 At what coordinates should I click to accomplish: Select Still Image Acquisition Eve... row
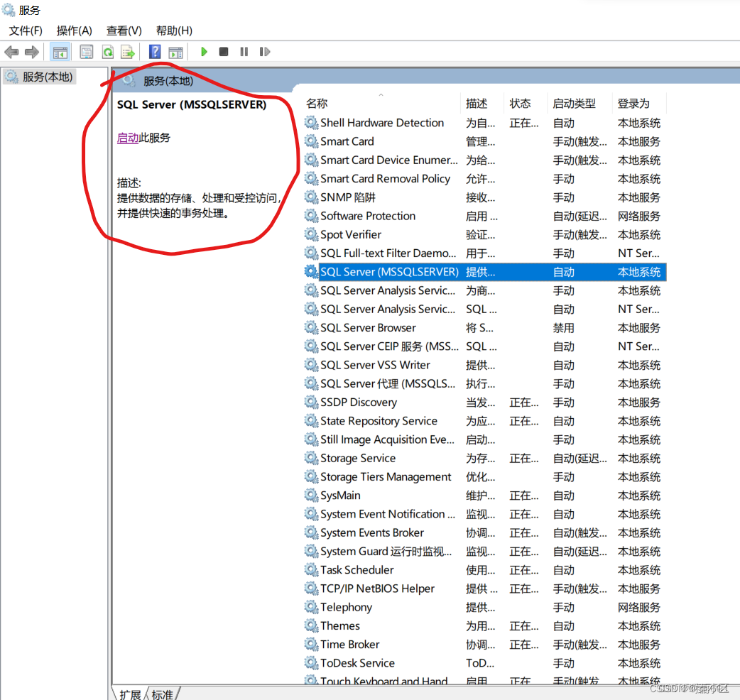485,439
